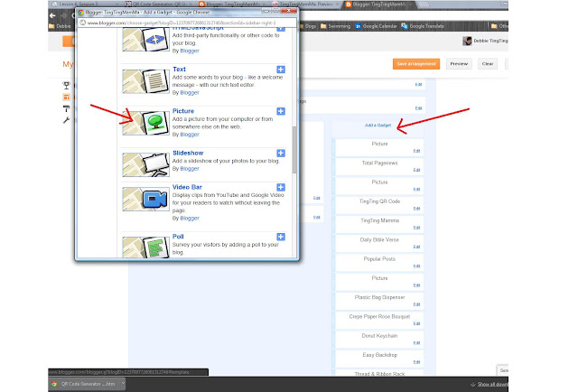The image size is (578, 392).
Task: Edit the Total Pageviews gadget
Action: [416, 170]
